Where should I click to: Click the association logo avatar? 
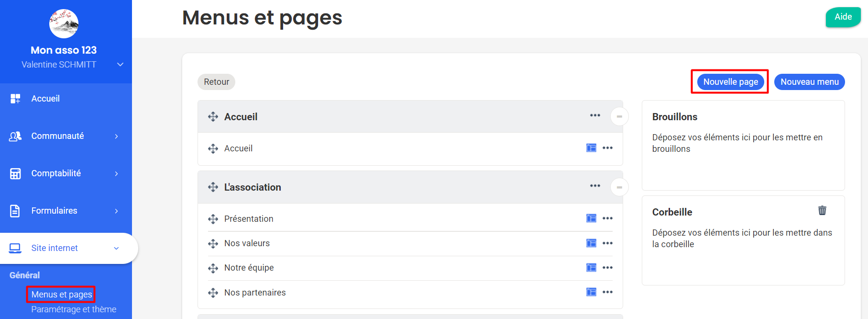64,23
